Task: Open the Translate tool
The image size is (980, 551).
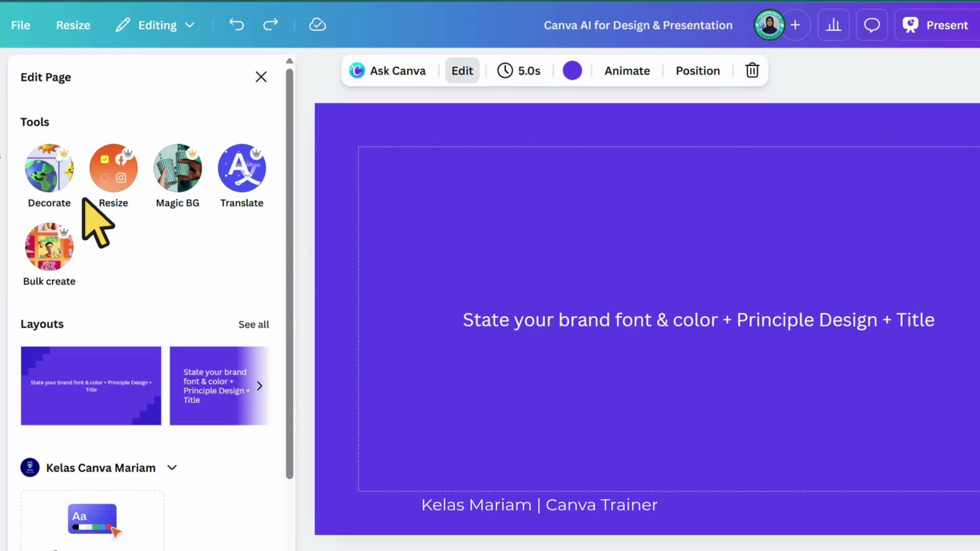Action: (x=242, y=176)
